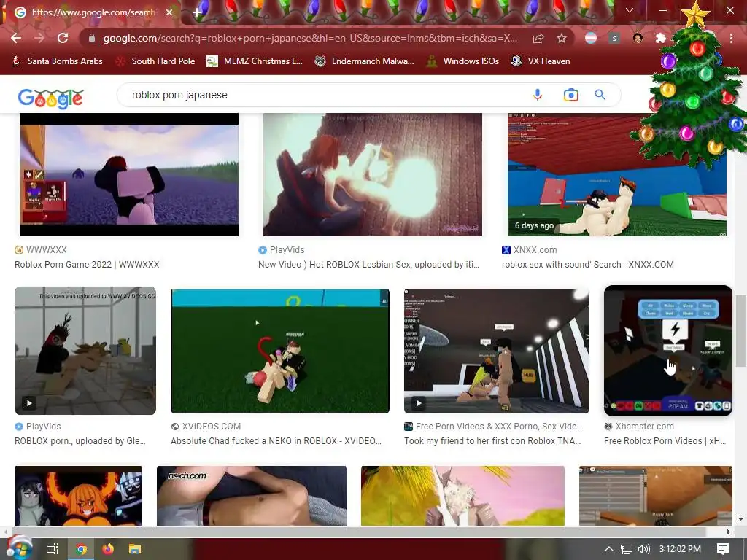Open the MEMZ Christmas E... bookmark
747x560 pixels.
pos(255,61)
